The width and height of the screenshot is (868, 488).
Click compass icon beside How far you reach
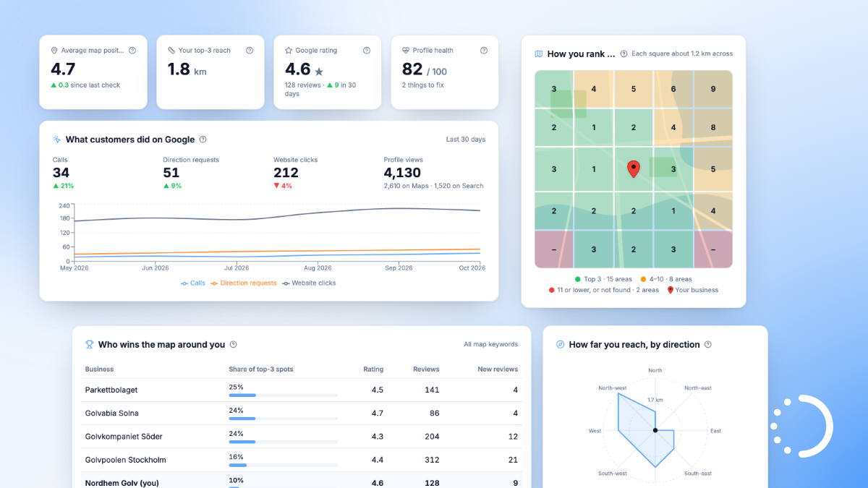pyautogui.click(x=560, y=345)
